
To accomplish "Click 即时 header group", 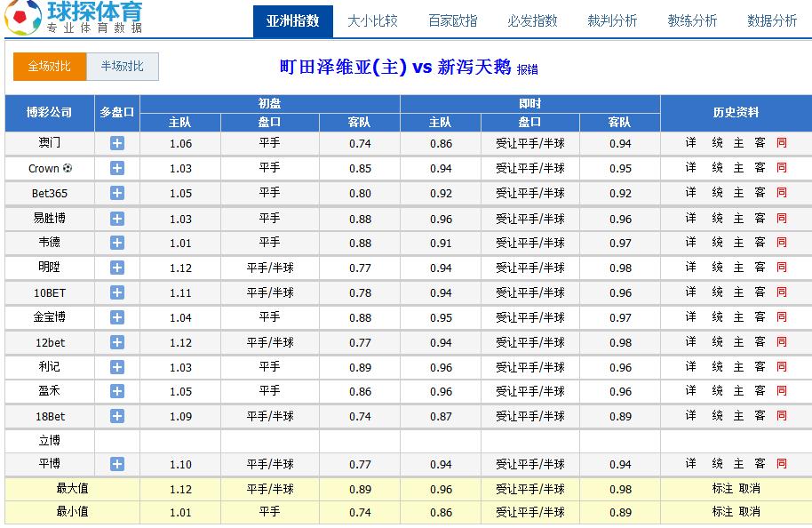I will [x=530, y=104].
